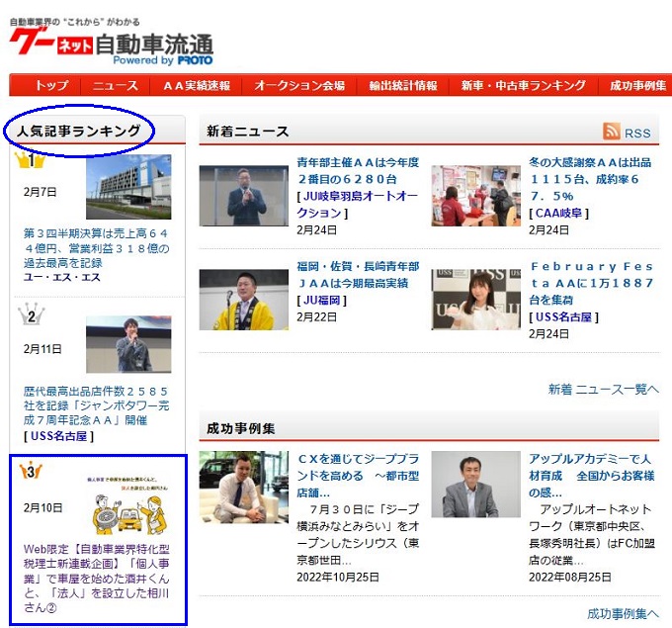Click the RSS feed icon
The width and height of the screenshot is (672, 628).
(612, 132)
